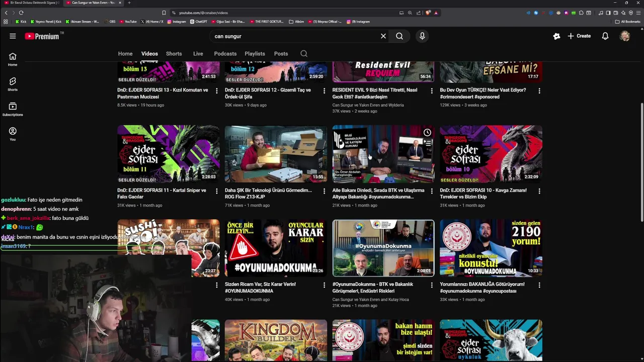Reload the page in the browser
Screen dimensions: 644x362
pyautogui.click(x=21, y=13)
